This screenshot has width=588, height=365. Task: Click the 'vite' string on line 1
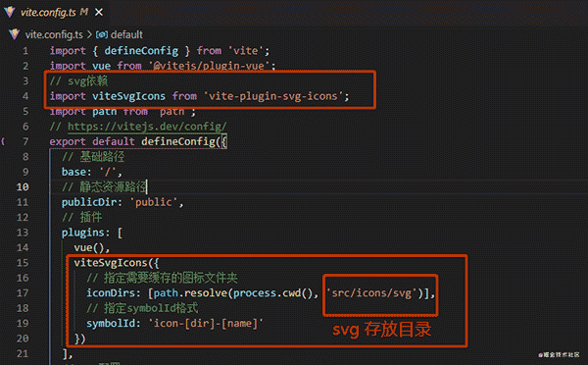[x=246, y=51]
